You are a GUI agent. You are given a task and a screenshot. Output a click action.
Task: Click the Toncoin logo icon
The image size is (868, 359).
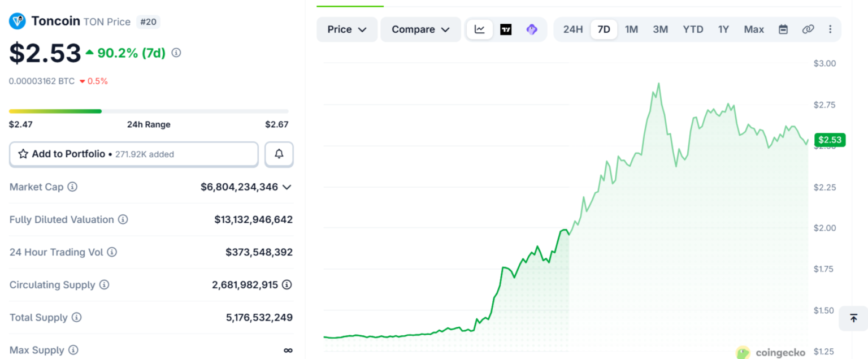pyautogui.click(x=18, y=21)
